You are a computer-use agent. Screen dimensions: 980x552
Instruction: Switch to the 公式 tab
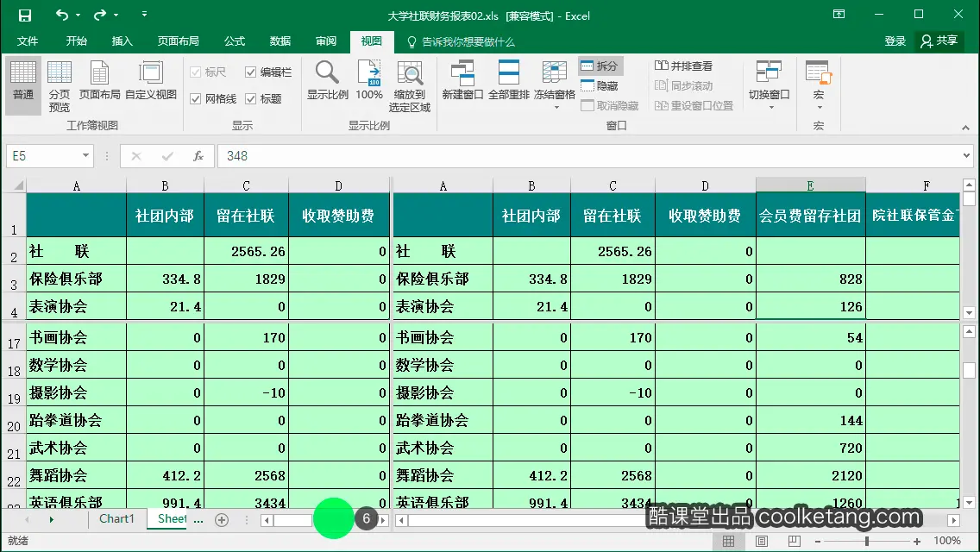[235, 41]
